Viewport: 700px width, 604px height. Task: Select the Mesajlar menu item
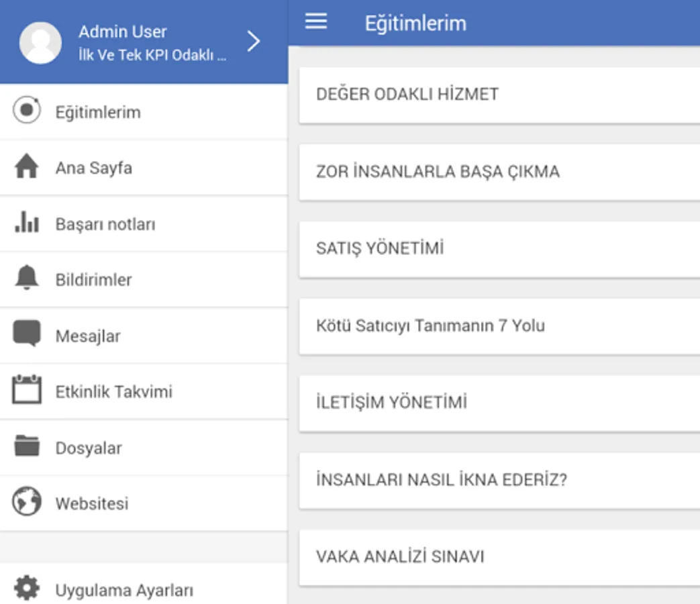[88, 336]
